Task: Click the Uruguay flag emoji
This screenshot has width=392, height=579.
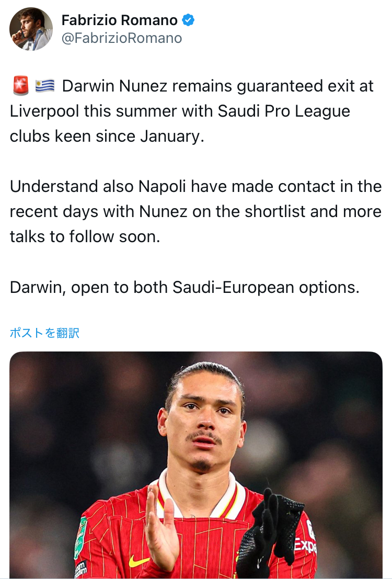Action: pyautogui.click(x=45, y=86)
